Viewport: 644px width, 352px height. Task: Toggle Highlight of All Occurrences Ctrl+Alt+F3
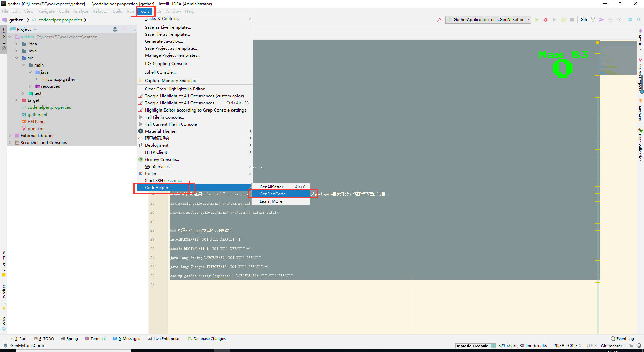point(195,103)
